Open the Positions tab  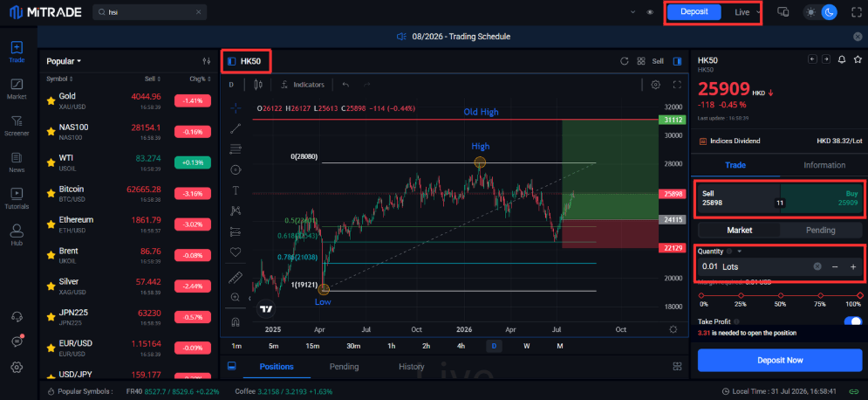(277, 367)
